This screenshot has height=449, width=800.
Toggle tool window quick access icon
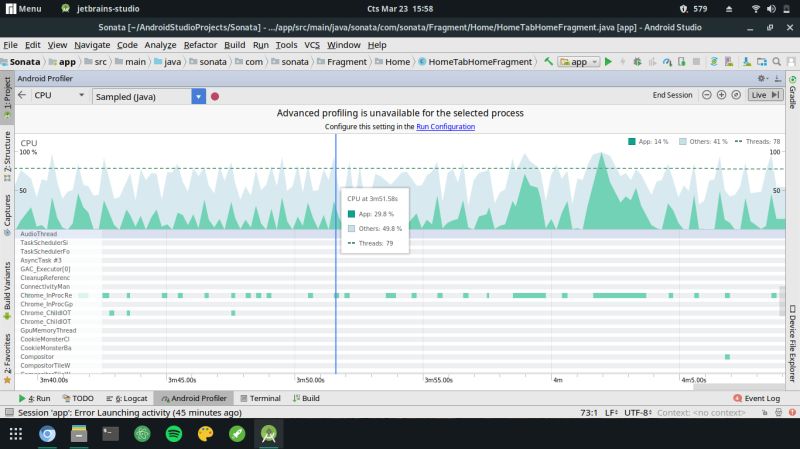[x=9, y=412]
